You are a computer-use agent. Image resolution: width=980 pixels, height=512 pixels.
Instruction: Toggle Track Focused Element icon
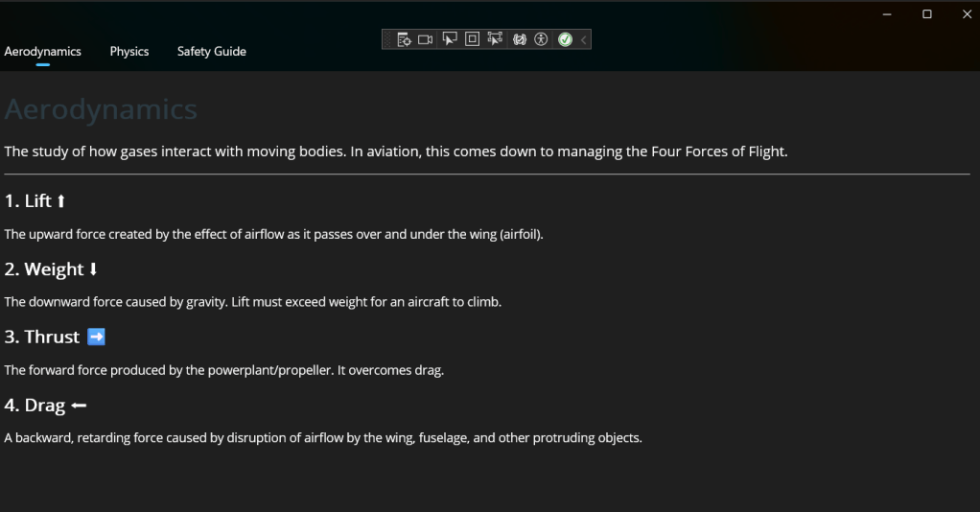point(495,39)
